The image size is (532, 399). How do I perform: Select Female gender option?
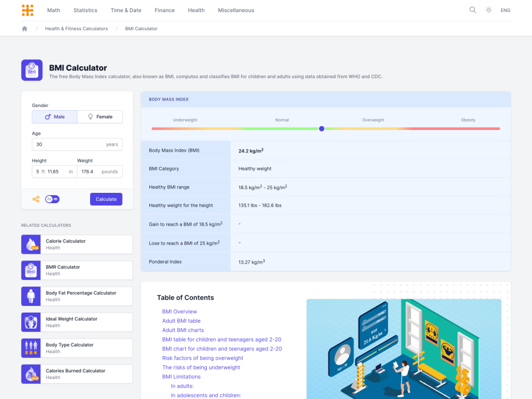[x=100, y=117]
